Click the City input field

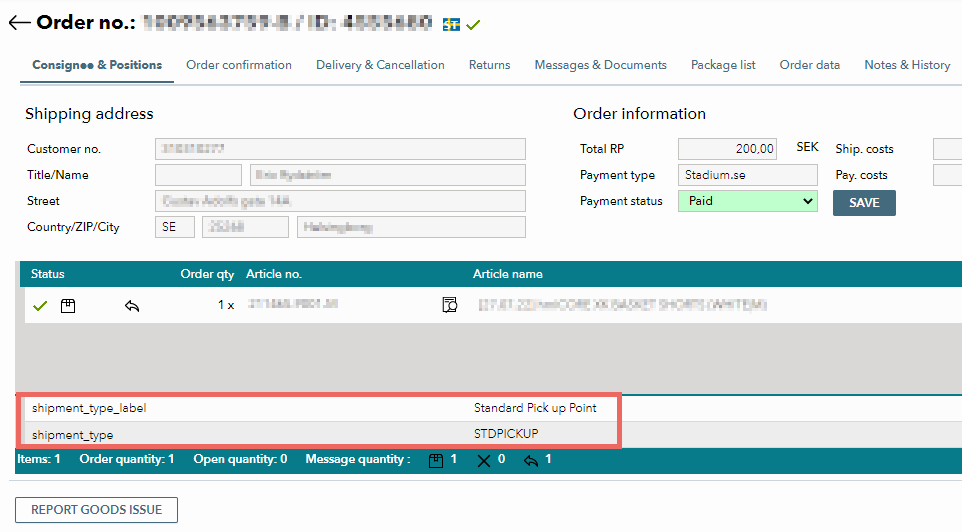pos(411,227)
